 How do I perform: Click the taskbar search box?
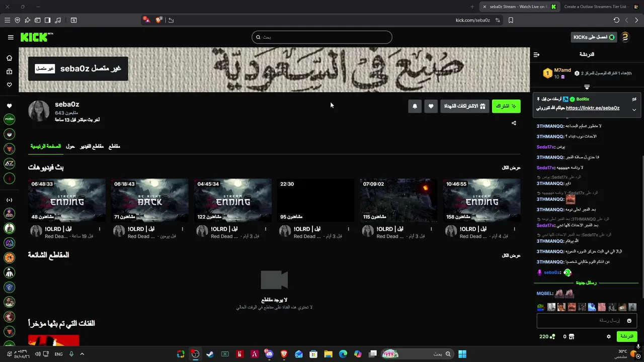point(417,354)
